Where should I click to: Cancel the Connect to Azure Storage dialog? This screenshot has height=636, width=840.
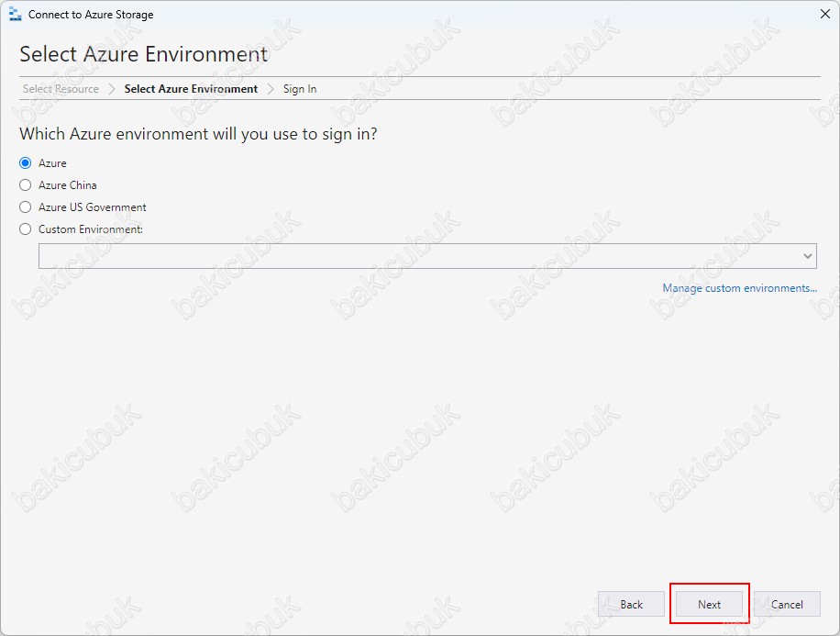[x=787, y=605]
